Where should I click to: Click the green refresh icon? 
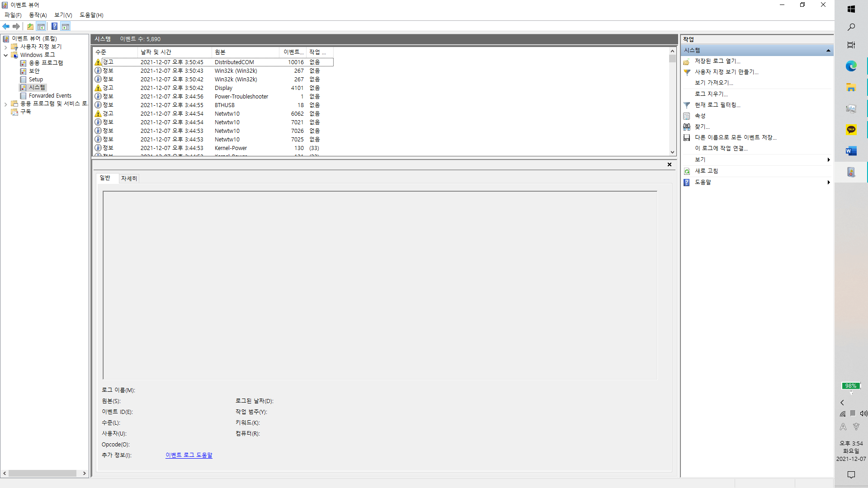click(x=687, y=171)
